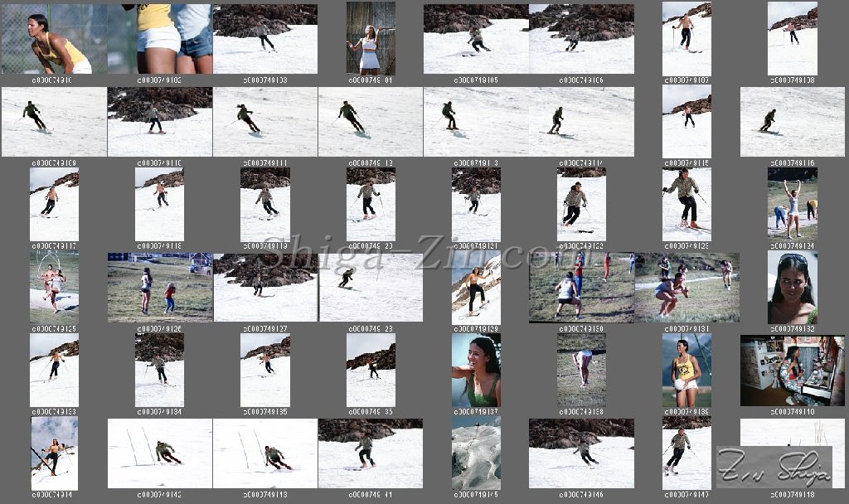Viewport: 849px width, 504px height.
Task: Open the last thumbnail in row two, c000749116
Action: tap(792, 121)
